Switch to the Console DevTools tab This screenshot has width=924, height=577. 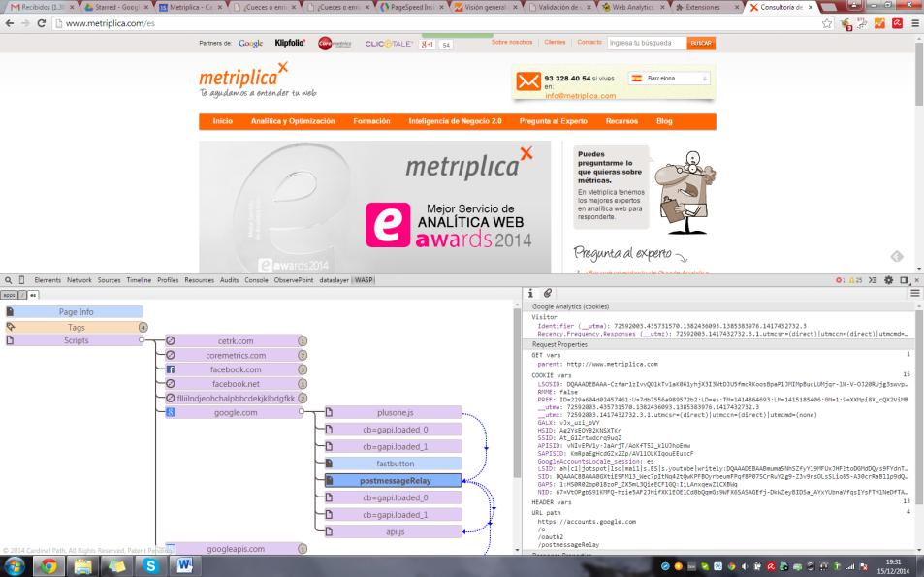pos(256,280)
